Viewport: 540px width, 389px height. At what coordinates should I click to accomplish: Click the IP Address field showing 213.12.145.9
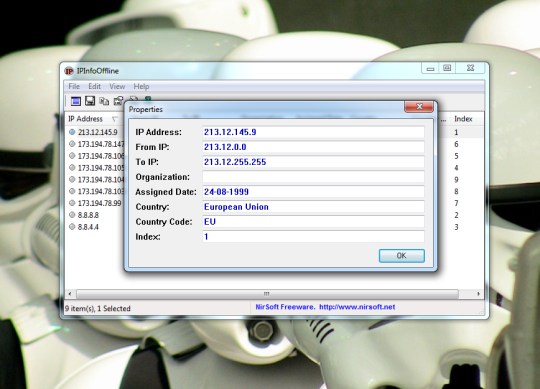313,132
